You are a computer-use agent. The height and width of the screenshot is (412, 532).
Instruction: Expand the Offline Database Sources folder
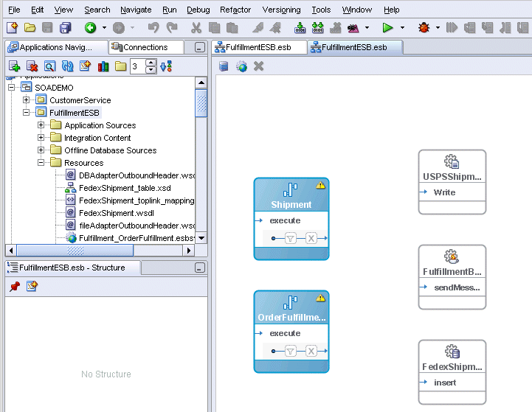click(x=41, y=150)
